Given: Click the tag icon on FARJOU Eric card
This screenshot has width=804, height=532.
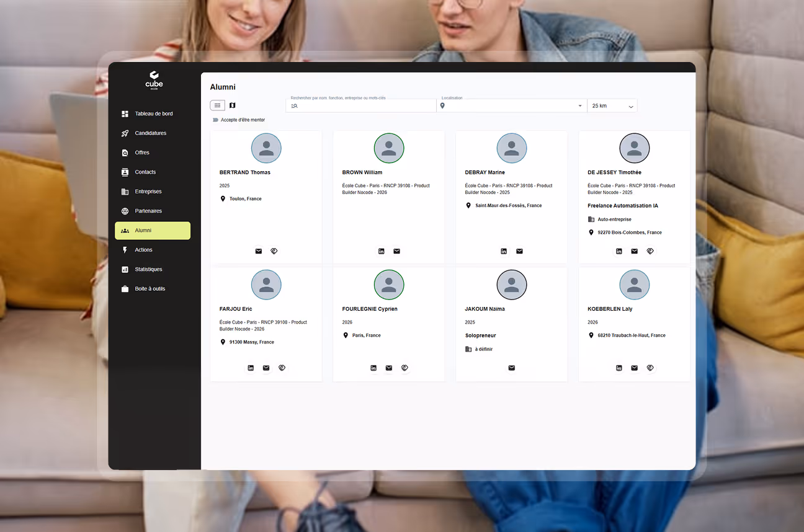Looking at the screenshot, I should [282, 368].
